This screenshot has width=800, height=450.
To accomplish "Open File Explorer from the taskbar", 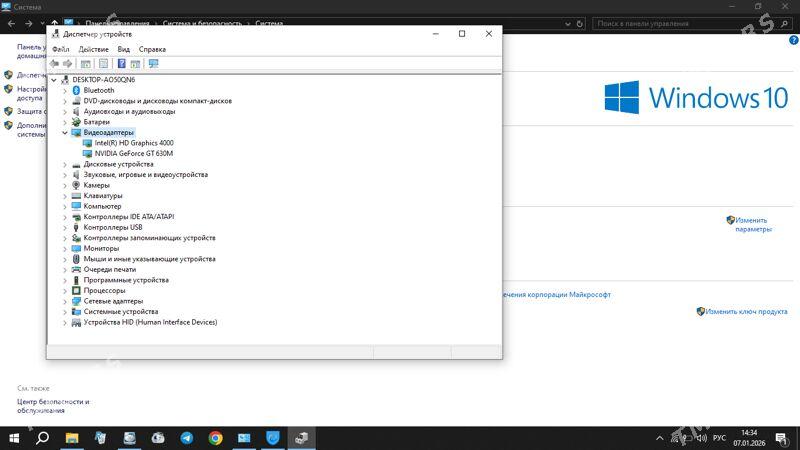I will tap(72, 438).
